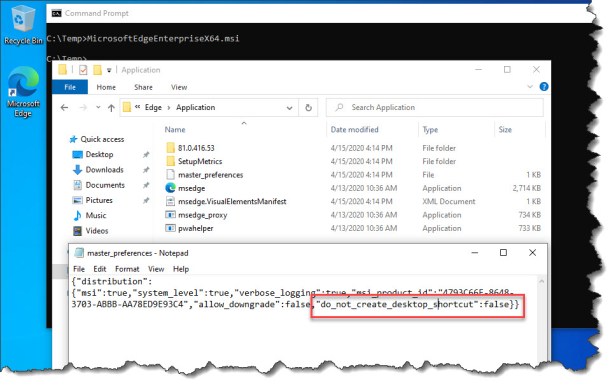Click the folder icon in Explorer title bar
This screenshot has height=388, width=616.
click(62, 70)
